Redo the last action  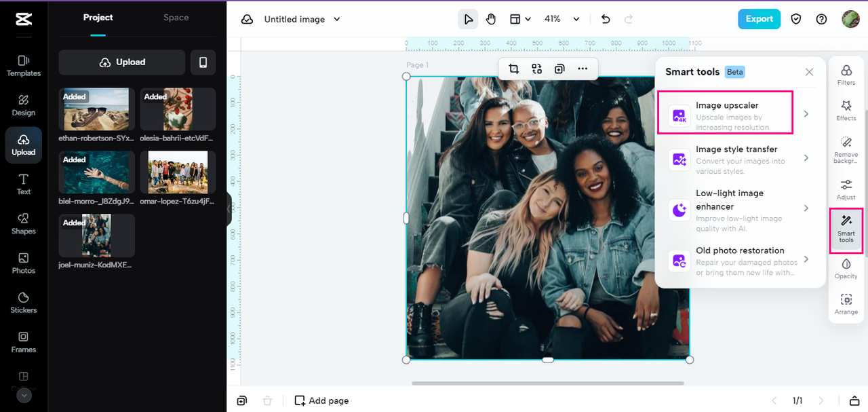[x=629, y=19]
